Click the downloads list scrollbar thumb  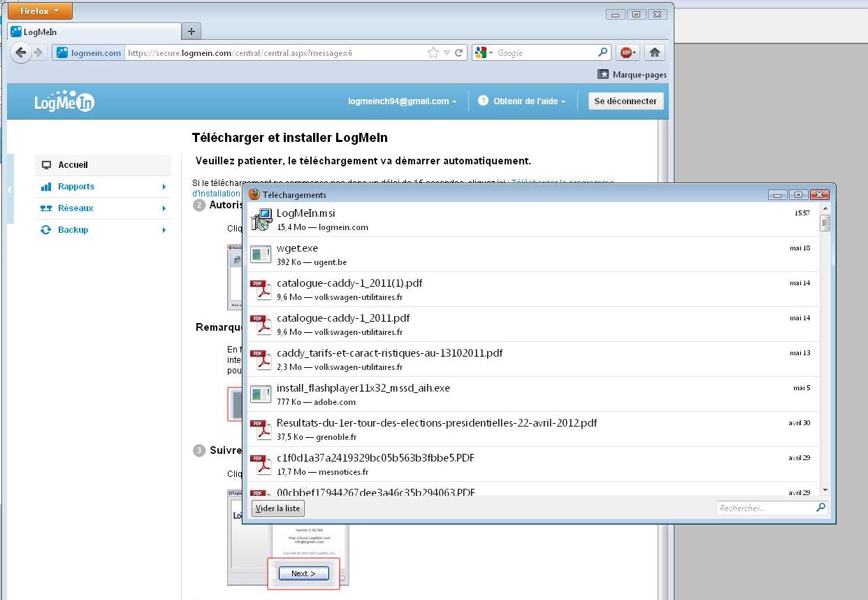(825, 223)
